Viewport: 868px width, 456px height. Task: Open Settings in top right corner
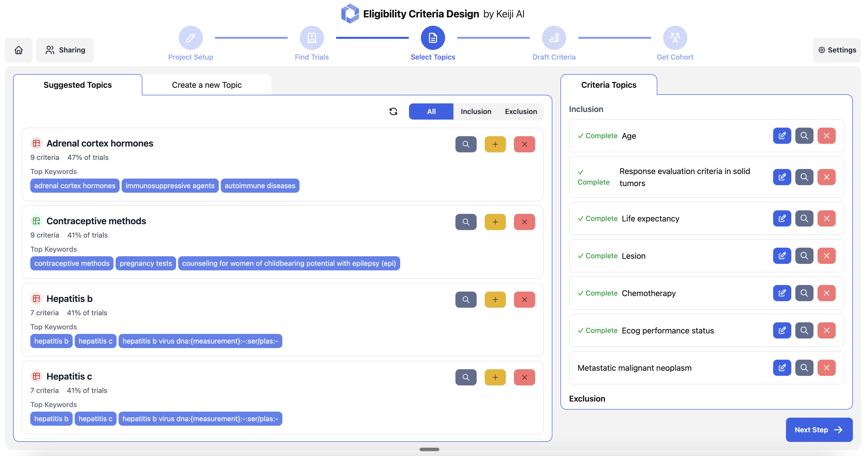click(x=837, y=50)
